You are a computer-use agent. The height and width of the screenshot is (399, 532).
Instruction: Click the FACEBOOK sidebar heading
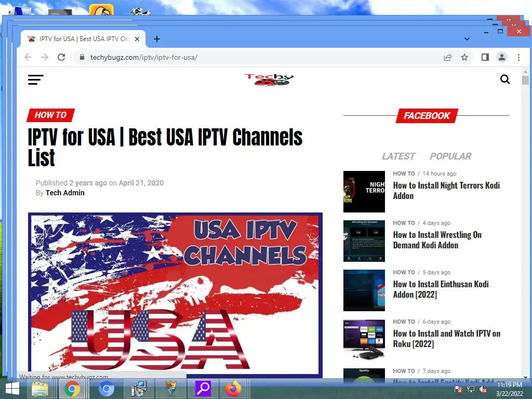point(427,116)
